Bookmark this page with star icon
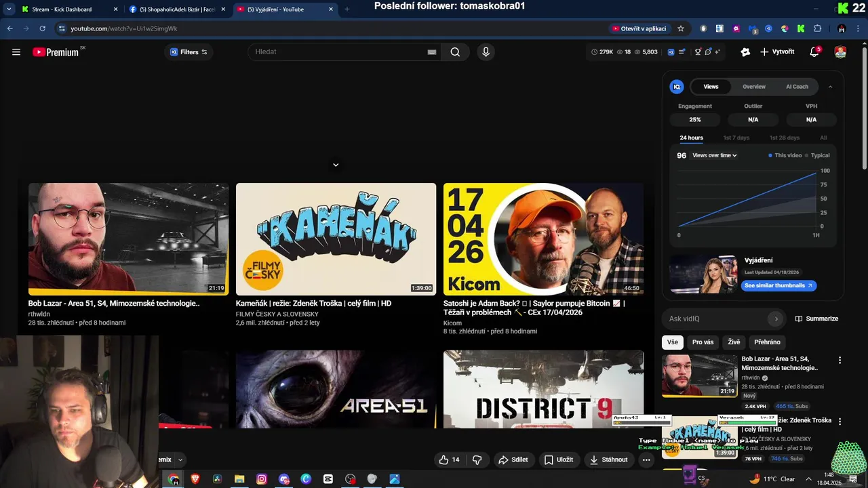Image resolution: width=868 pixels, height=488 pixels. coord(681,28)
